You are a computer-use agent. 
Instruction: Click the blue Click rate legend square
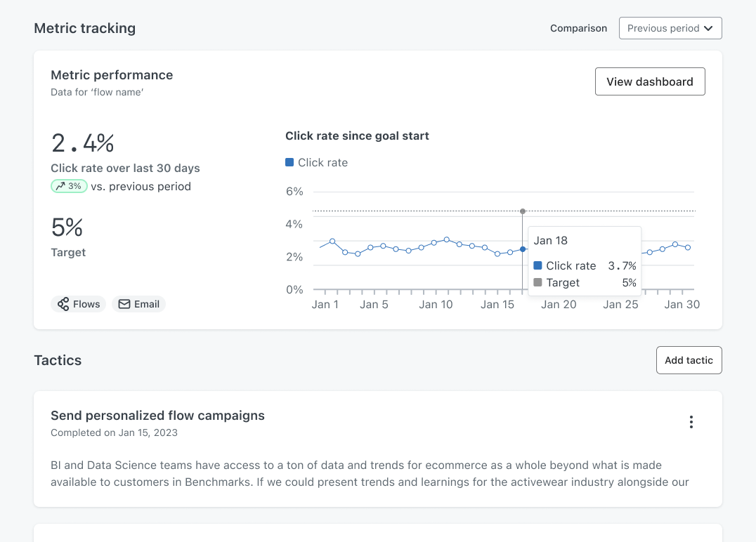pos(289,162)
